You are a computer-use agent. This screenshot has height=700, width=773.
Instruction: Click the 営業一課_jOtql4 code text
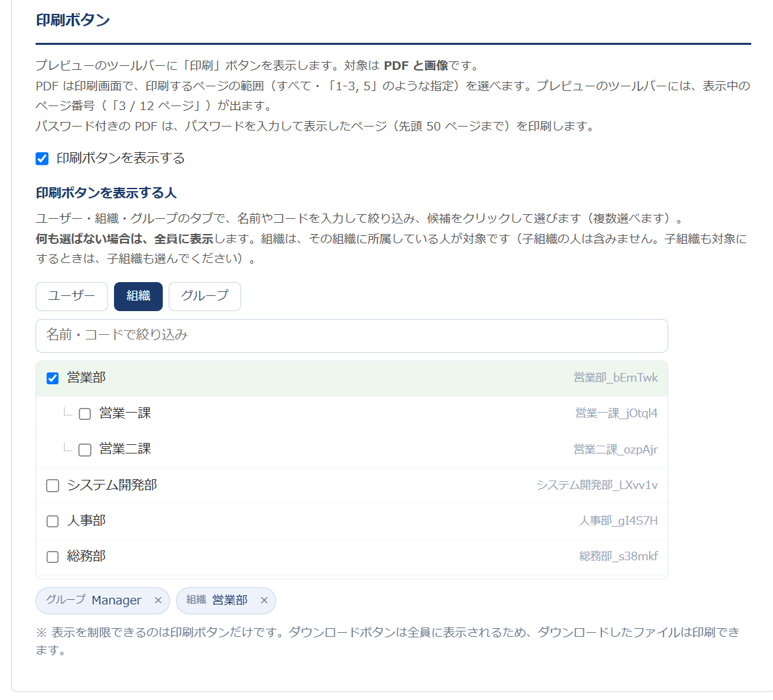[x=616, y=413]
